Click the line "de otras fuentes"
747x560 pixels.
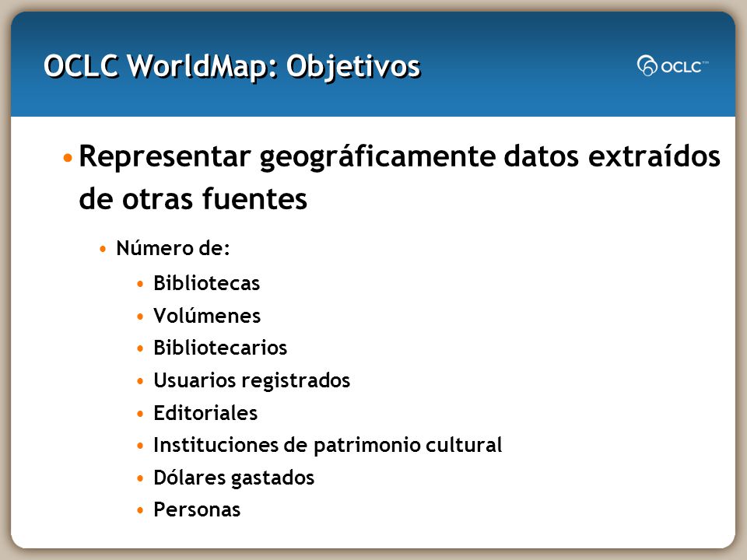click(x=193, y=198)
